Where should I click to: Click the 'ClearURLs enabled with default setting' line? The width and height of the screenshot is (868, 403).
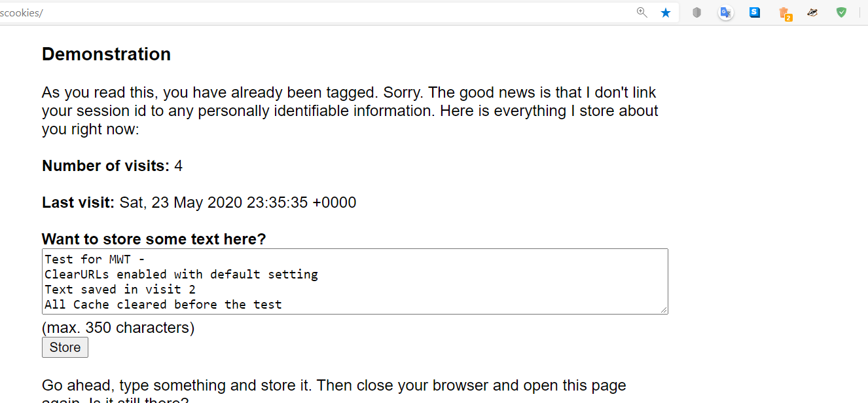tap(181, 275)
